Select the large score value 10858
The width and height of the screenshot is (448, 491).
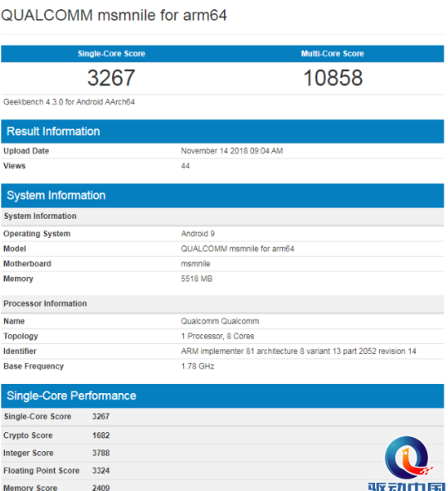point(333,78)
